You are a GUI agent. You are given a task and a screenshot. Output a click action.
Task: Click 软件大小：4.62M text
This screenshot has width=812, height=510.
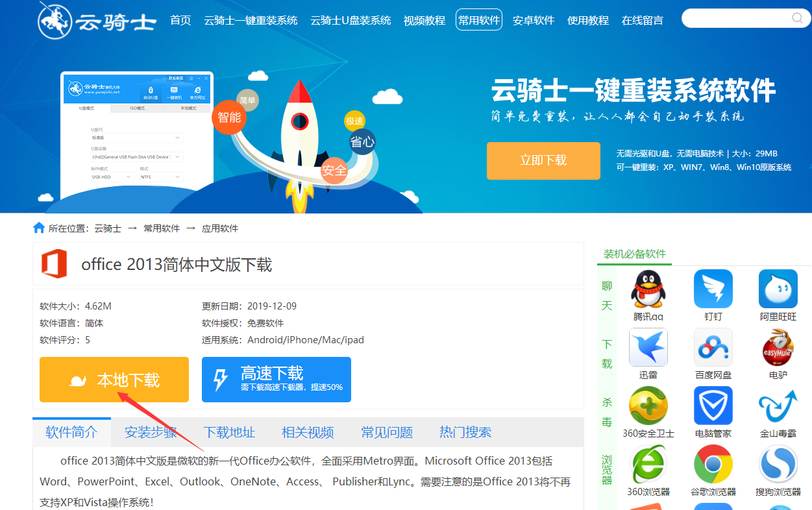pyautogui.click(x=75, y=306)
